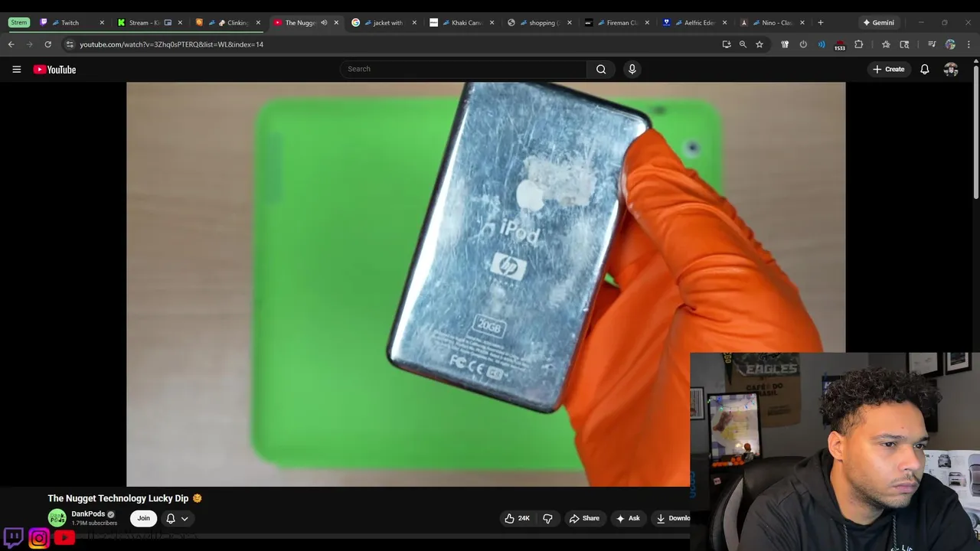This screenshot has width=980, height=551.
Task: Click the install app icon in address bar
Action: (726, 44)
